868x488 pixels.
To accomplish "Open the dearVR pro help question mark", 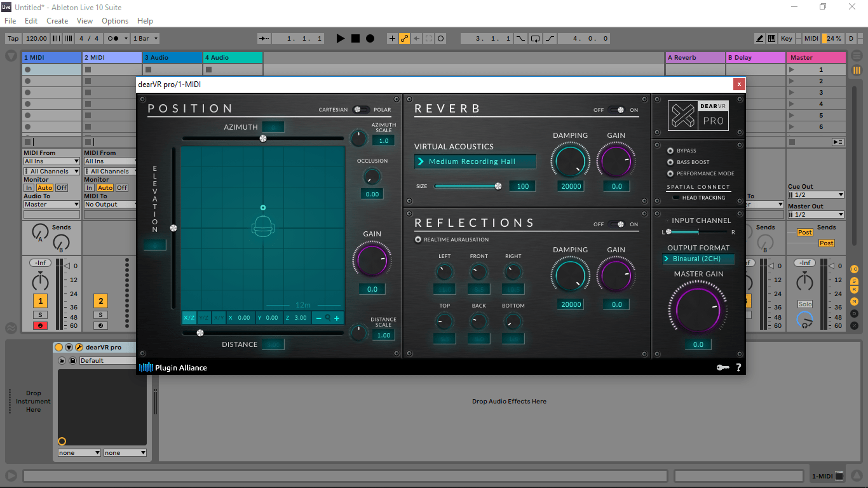I will coord(738,367).
